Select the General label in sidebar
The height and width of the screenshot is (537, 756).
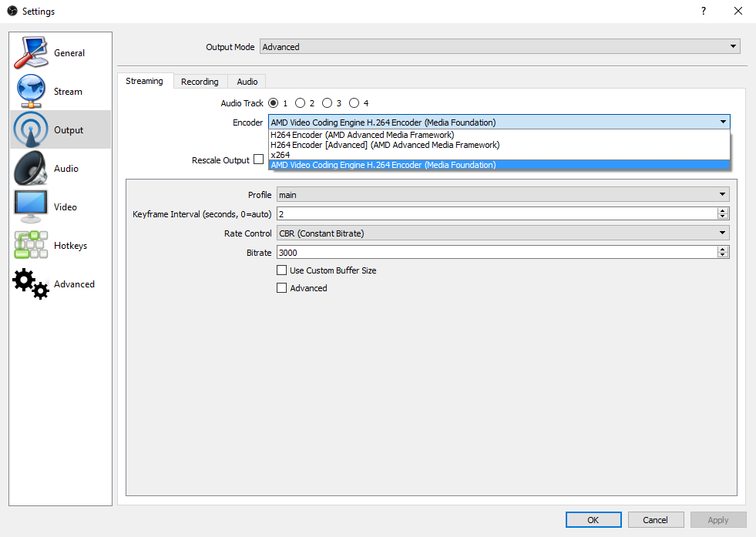[x=69, y=53]
